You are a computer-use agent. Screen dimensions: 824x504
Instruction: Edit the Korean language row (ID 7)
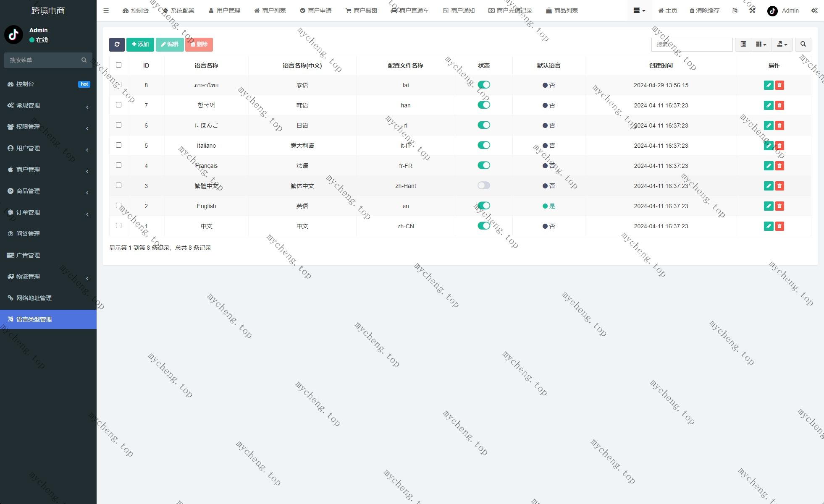[769, 105]
